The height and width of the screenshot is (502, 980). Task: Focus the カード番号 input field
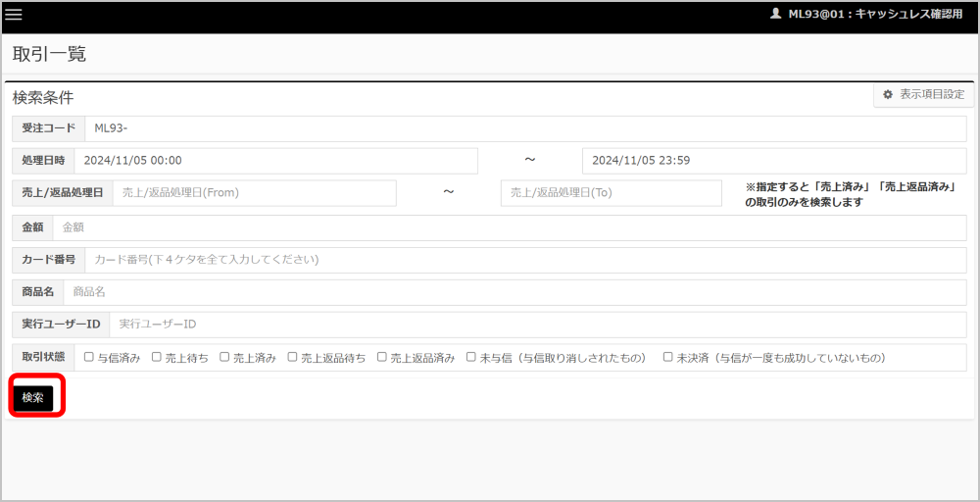click(524, 260)
